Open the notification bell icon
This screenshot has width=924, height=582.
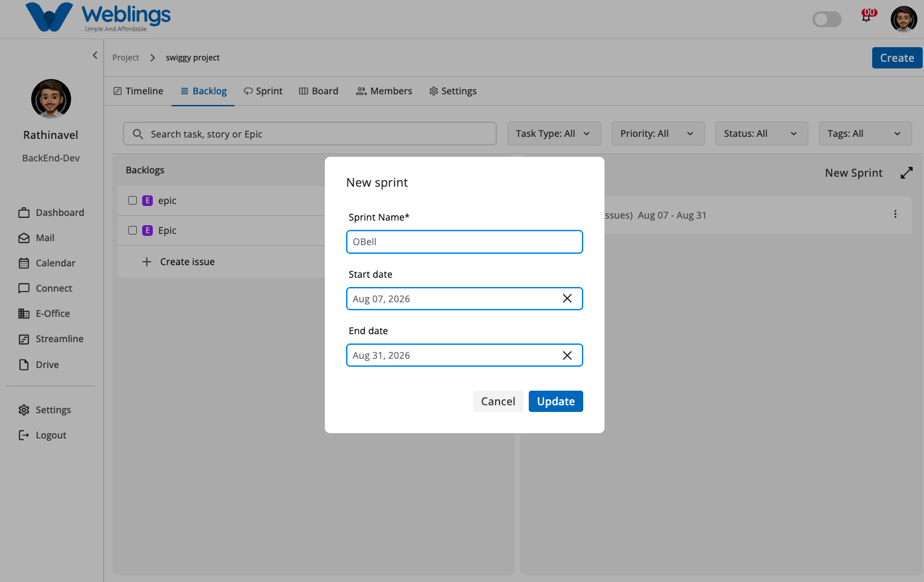coord(866,17)
